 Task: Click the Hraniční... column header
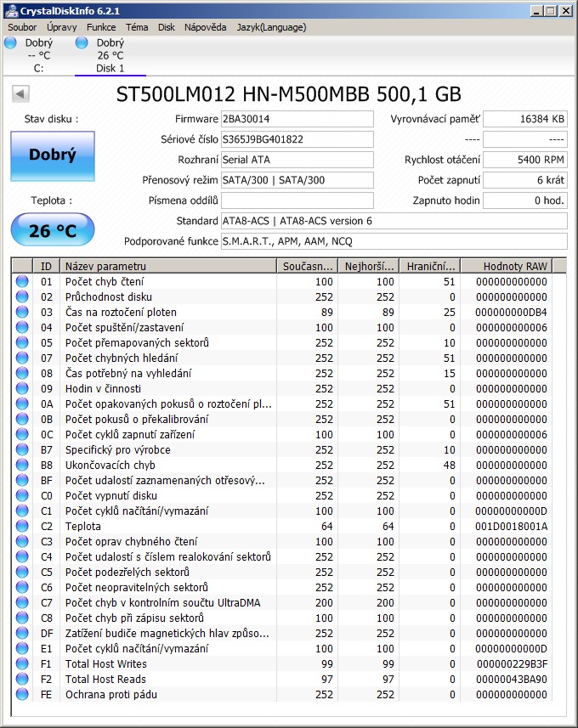pos(430,266)
